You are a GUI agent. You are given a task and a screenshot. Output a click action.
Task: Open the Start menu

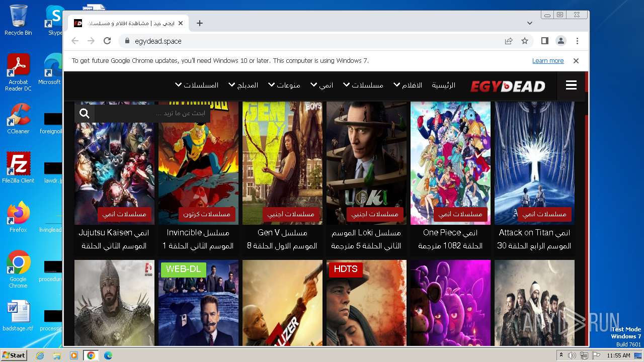14,355
